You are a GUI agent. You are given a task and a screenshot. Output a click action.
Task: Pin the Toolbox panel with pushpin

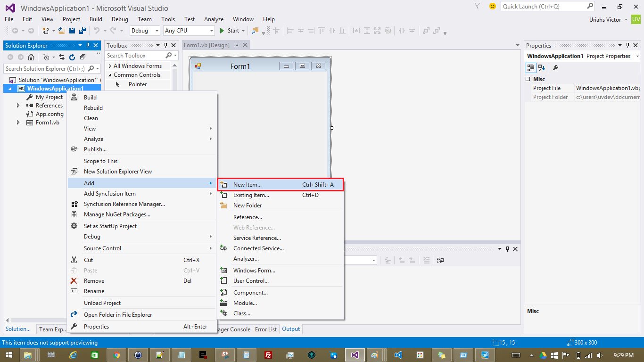coord(165,45)
